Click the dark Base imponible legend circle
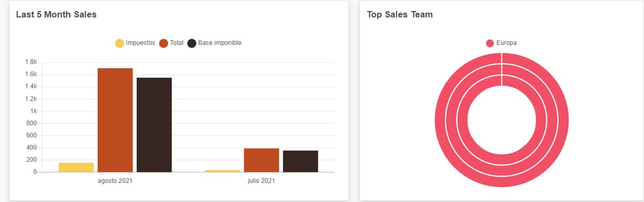The image size is (644, 202). pos(192,43)
